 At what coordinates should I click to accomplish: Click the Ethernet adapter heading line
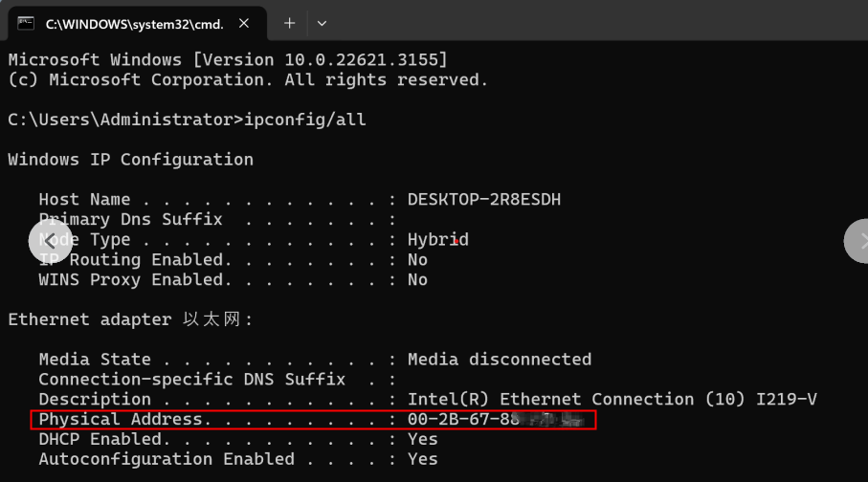(x=130, y=319)
